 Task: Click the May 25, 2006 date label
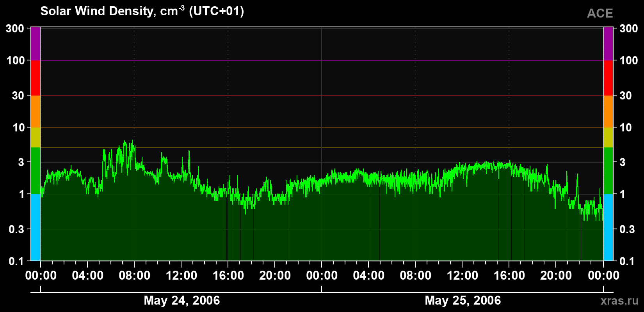coord(463,300)
